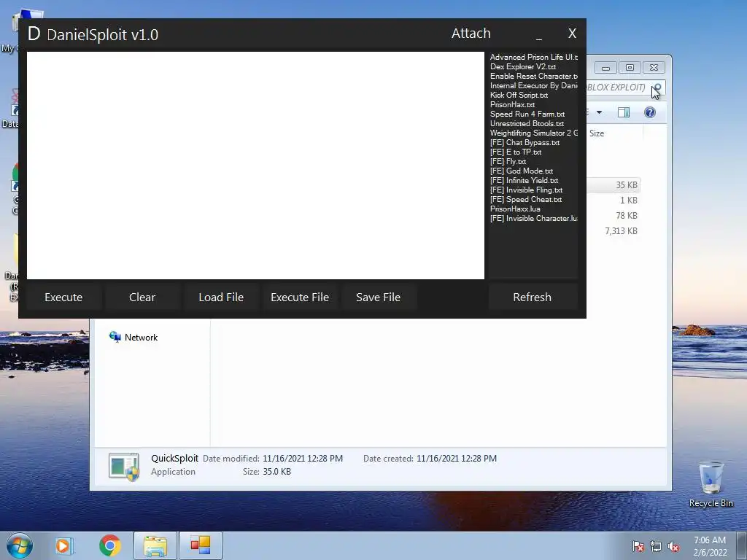Select [FE] Infinite Yield.txt
This screenshot has width=747, height=560.
click(524, 181)
